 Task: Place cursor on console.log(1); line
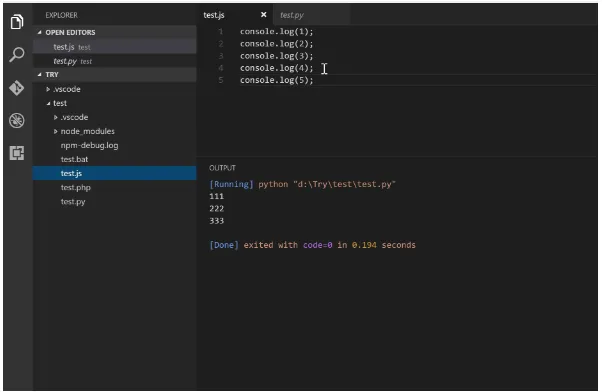coord(276,31)
